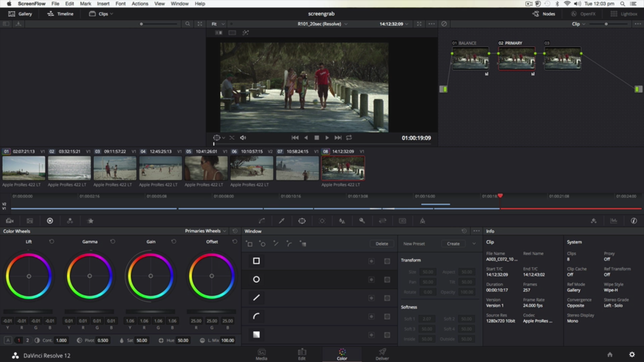This screenshot has width=644, height=362.
Task: Reset the Gain color wheel
Action: [174, 242]
